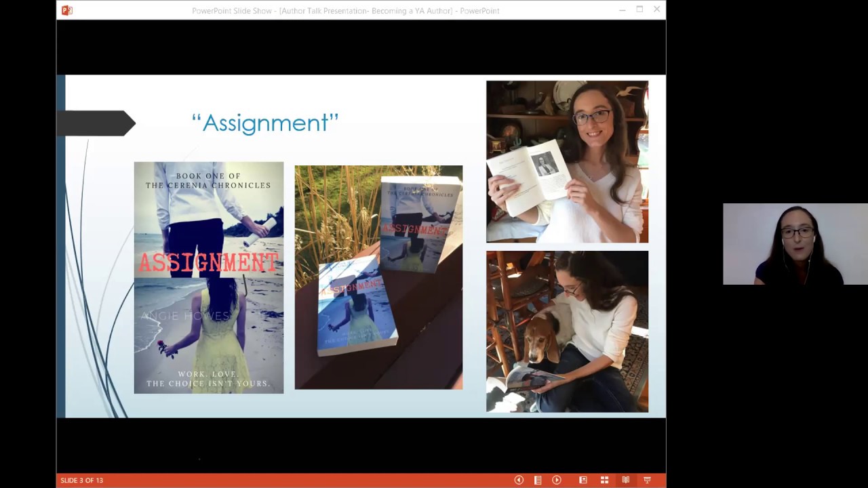Click the window title bar text

point(346,11)
